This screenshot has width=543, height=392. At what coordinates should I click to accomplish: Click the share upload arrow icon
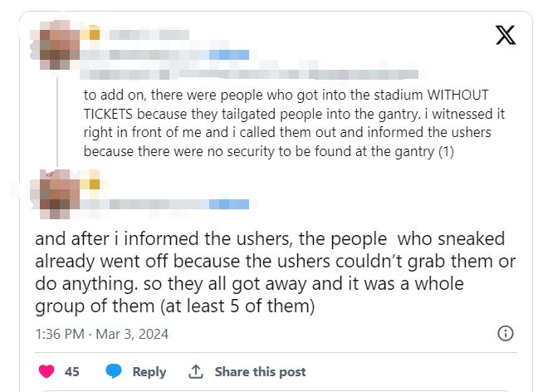[x=196, y=371]
